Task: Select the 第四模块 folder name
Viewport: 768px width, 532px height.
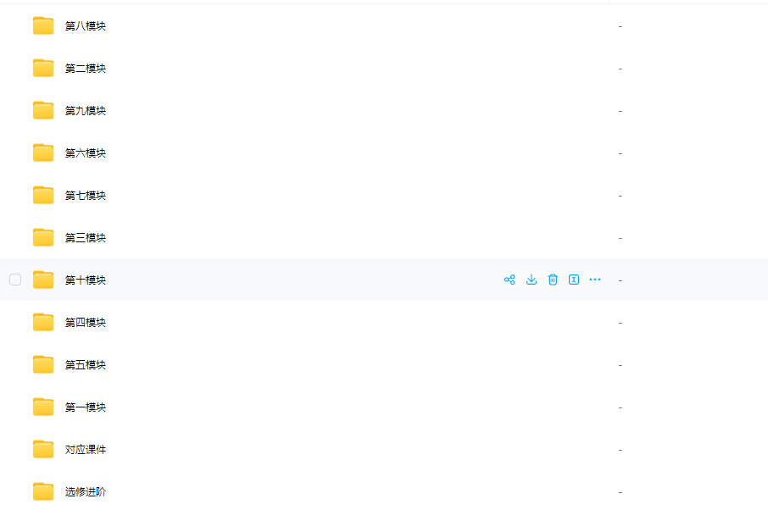Action: (x=86, y=322)
